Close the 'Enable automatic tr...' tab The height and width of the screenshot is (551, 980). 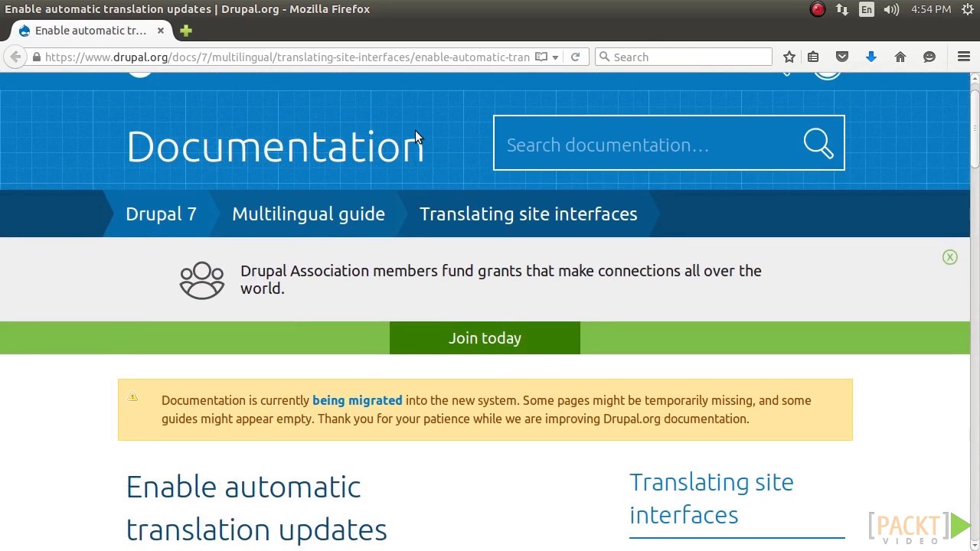(161, 31)
